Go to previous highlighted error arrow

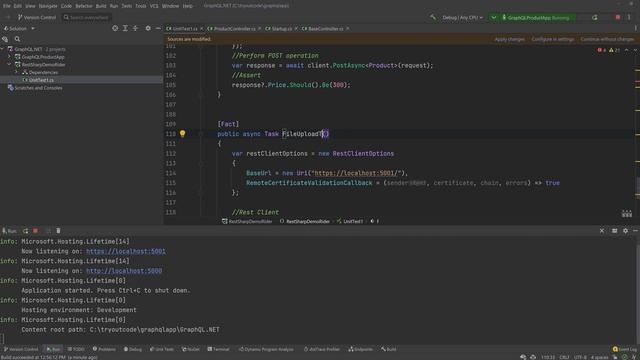[x=627, y=50]
